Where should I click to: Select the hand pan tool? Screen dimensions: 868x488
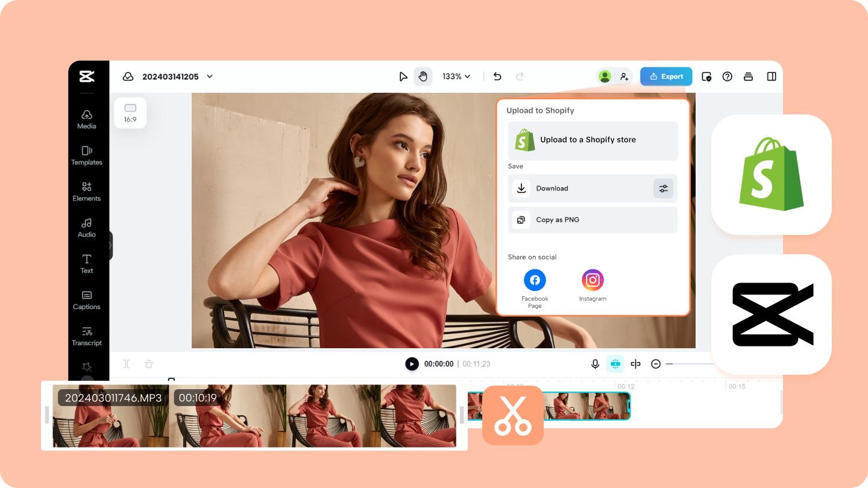[423, 77]
